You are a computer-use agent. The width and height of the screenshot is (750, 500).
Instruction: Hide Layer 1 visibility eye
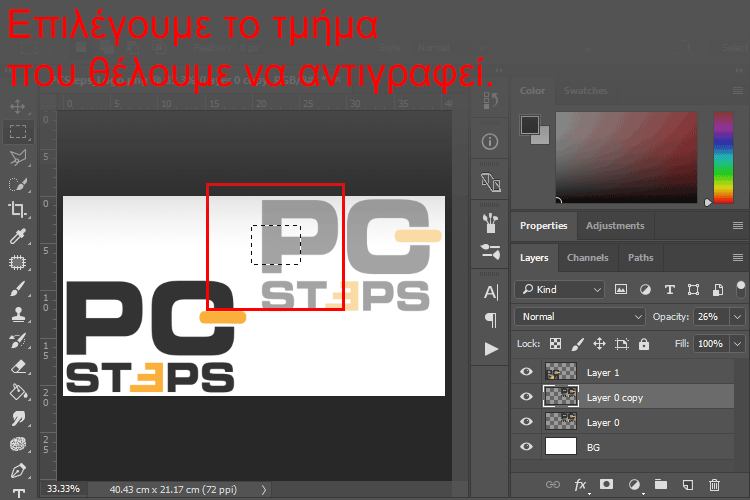pyautogui.click(x=526, y=372)
